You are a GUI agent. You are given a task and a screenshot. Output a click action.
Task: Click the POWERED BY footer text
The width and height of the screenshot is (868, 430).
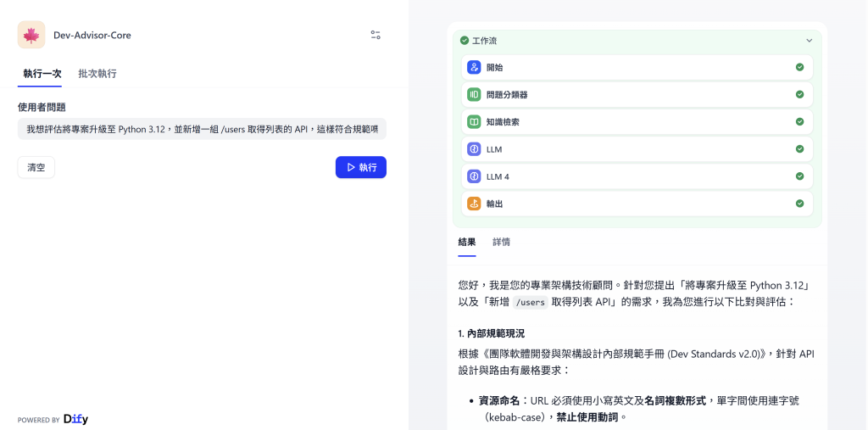pyautogui.click(x=38, y=420)
